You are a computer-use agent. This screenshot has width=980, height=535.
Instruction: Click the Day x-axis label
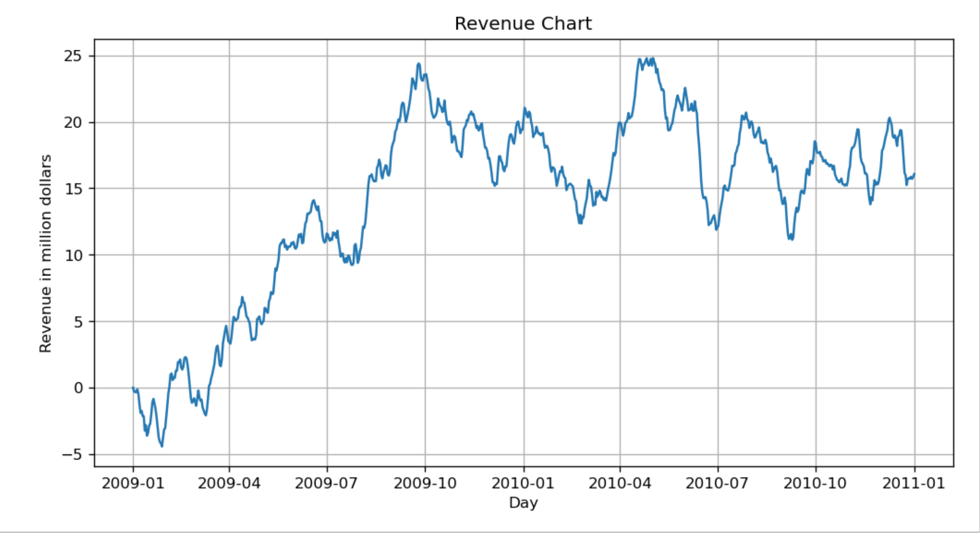click(523, 503)
